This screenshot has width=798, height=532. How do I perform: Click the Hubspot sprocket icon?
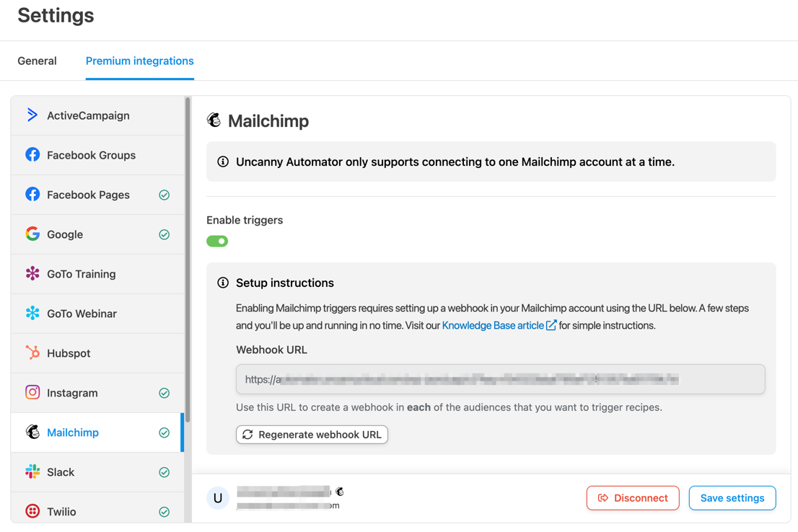pos(32,353)
